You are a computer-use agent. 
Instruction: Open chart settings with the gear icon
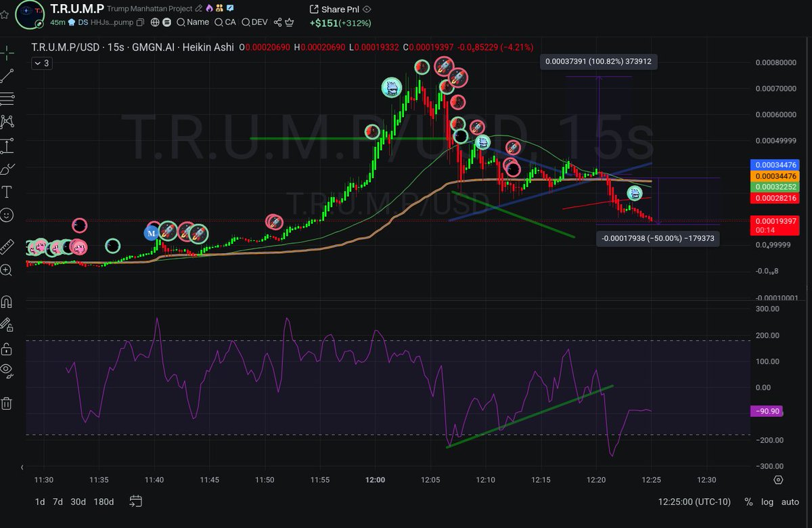778,480
